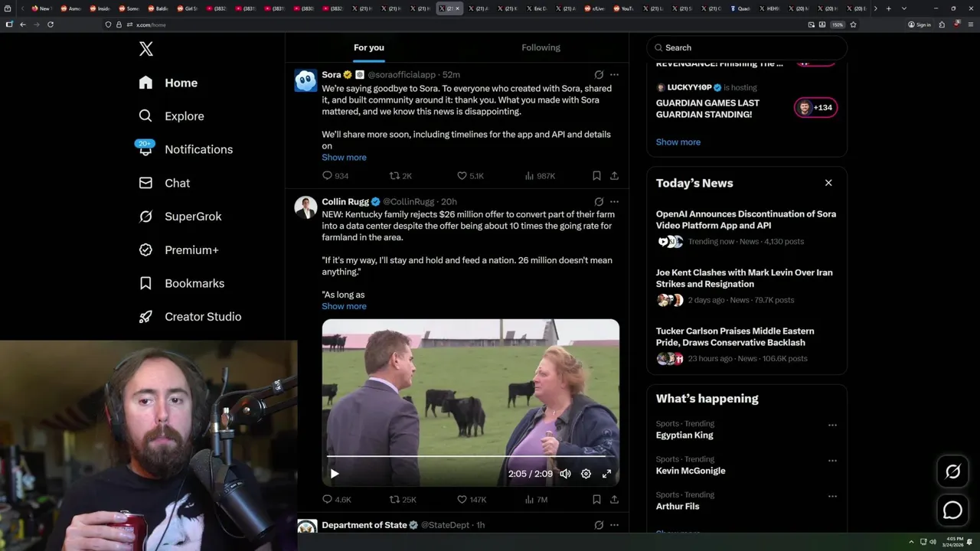The image size is (980, 551).
Task: Mute the video with speaker icon
Action: [565, 474]
